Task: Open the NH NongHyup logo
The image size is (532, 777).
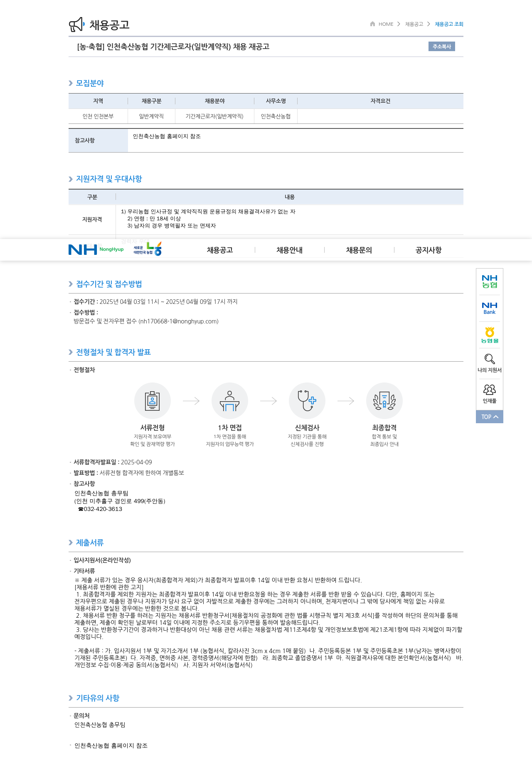Action: [x=96, y=249]
